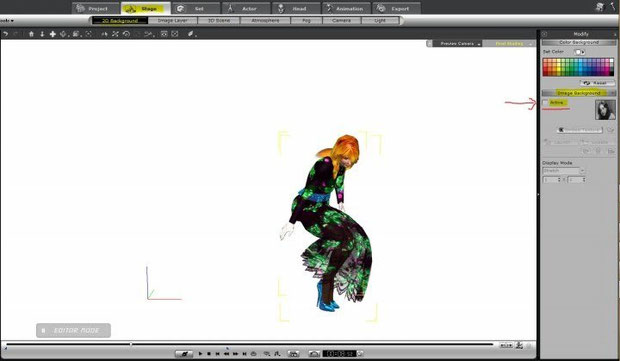
Task: Open the Preview Camera dropdown
Action: (x=457, y=43)
